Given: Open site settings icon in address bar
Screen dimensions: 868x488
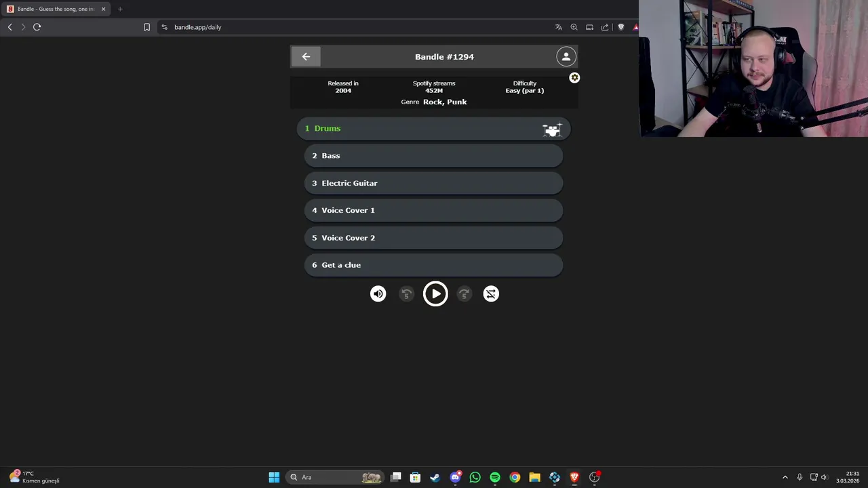Looking at the screenshot, I should 164,27.
